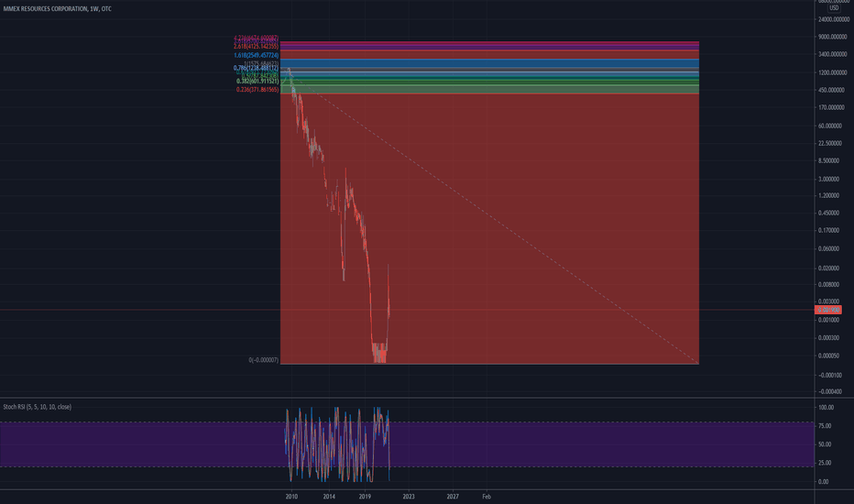Click the 100.00 Stoch RSI scale value
The image size is (854, 504).
tap(827, 408)
